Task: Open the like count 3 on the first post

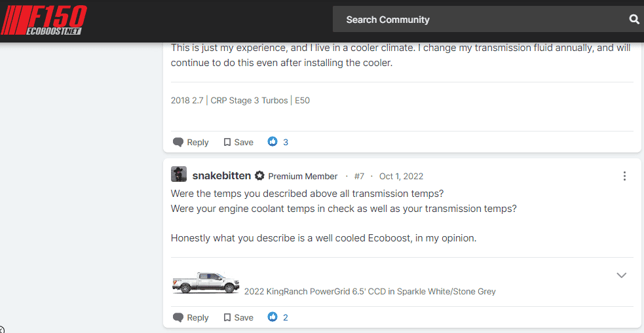Action: click(x=286, y=143)
